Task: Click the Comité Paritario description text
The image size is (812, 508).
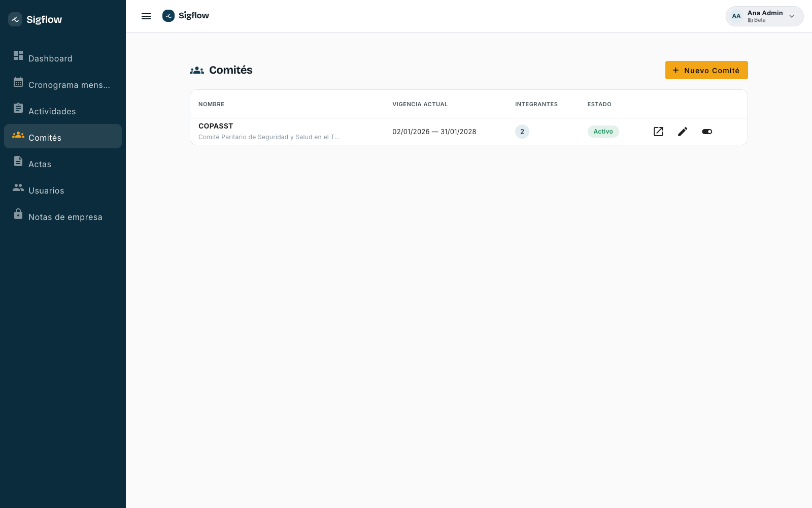Action: click(x=269, y=137)
